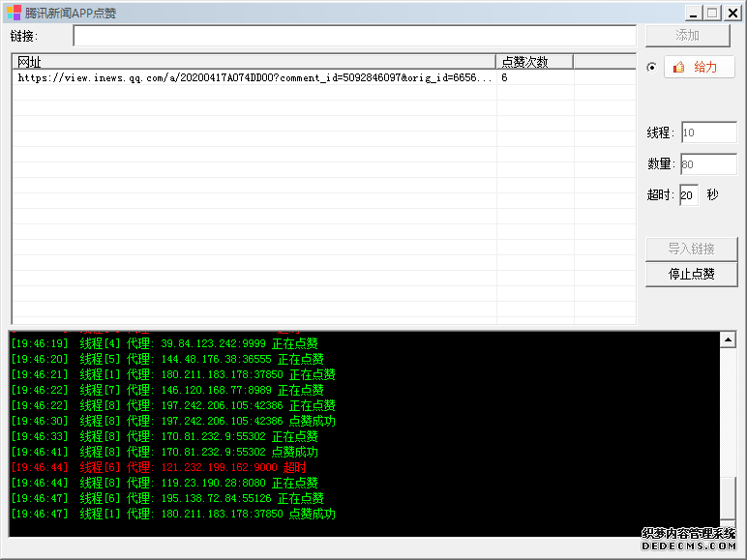Click log line for proxy 146.120.168.77:8989
The image size is (747, 560).
[x=167, y=390]
